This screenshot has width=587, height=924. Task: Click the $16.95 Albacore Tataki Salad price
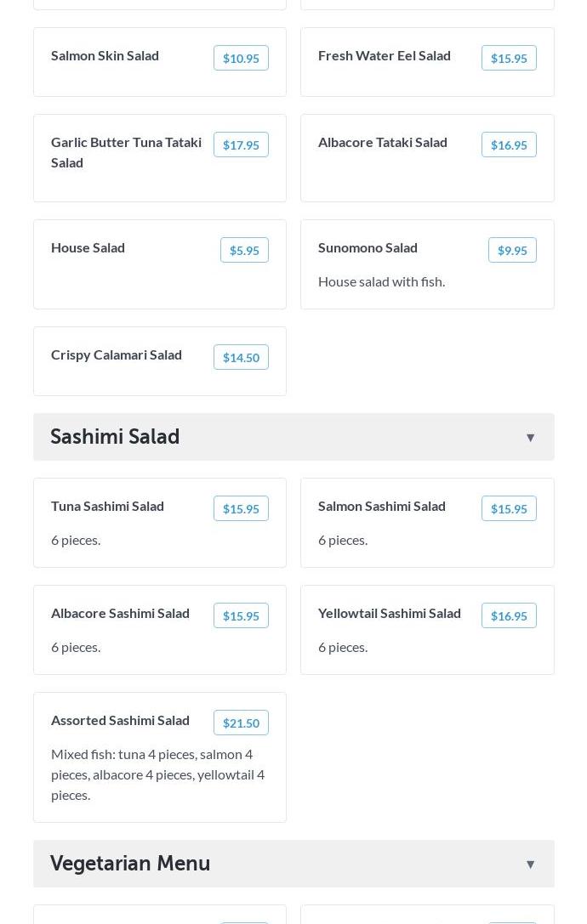click(x=509, y=145)
